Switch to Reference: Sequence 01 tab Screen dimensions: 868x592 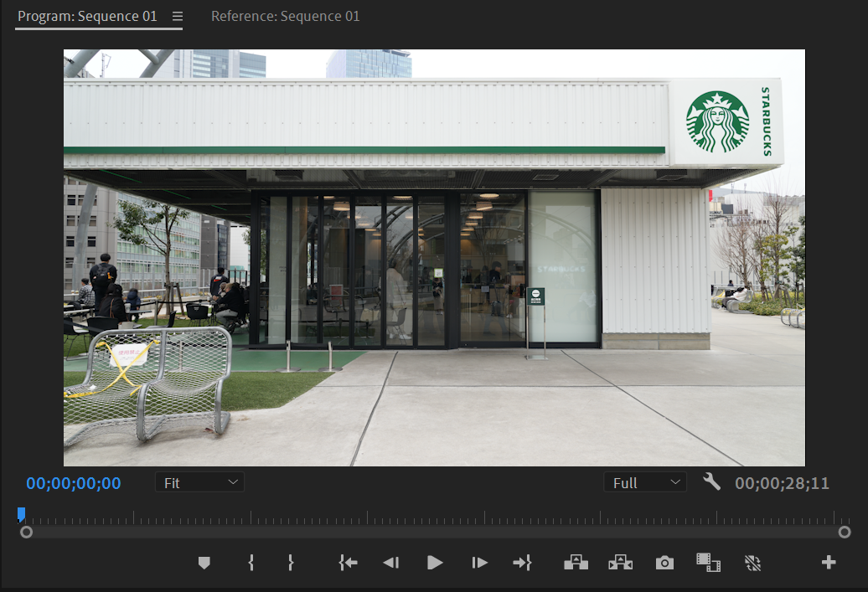pyautogui.click(x=285, y=17)
